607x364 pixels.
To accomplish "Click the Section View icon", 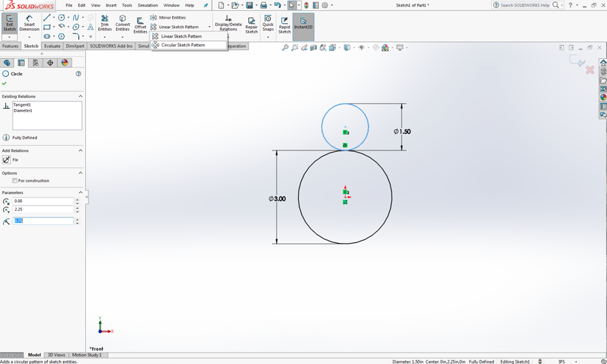I will (x=314, y=48).
